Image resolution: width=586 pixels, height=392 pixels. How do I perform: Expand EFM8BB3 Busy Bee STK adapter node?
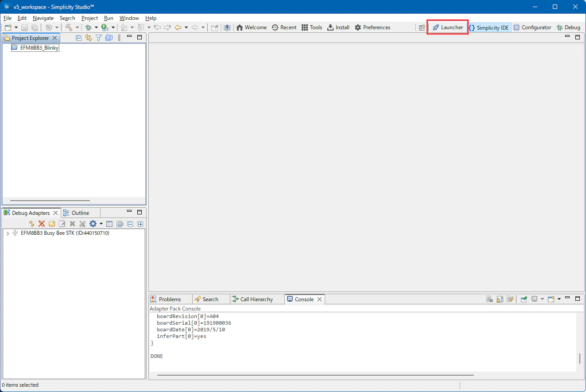tap(8, 233)
